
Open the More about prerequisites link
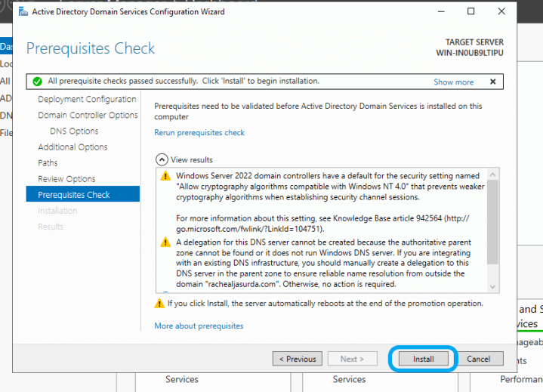(x=199, y=326)
